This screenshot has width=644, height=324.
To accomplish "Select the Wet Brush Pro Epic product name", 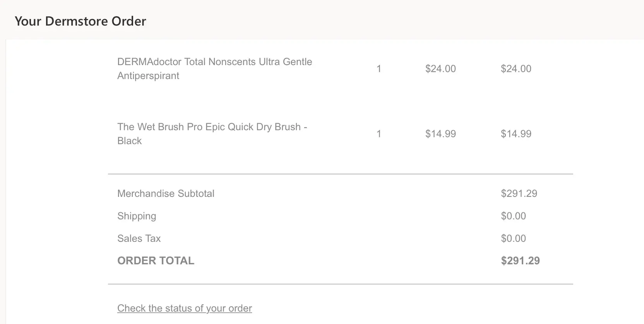I will [x=212, y=134].
